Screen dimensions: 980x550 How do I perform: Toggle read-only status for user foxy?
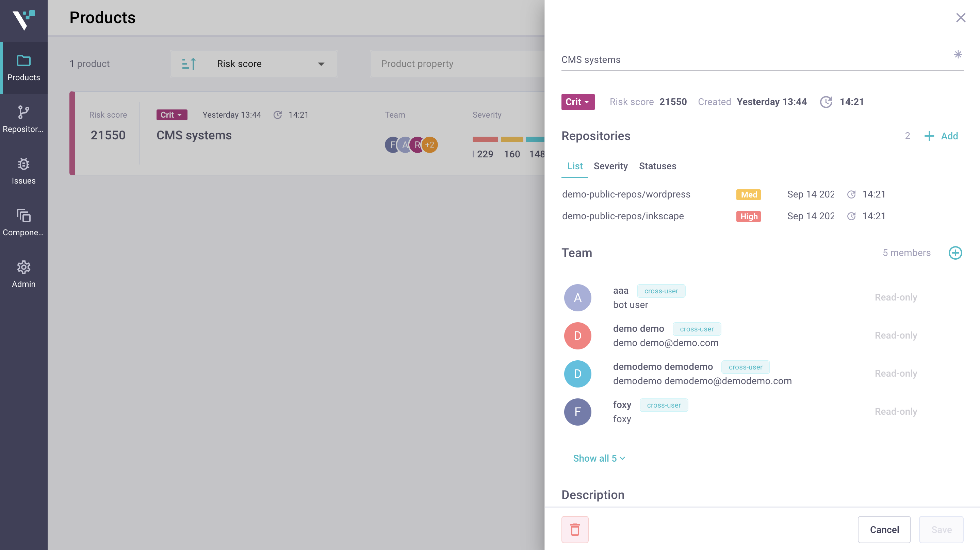coord(896,412)
